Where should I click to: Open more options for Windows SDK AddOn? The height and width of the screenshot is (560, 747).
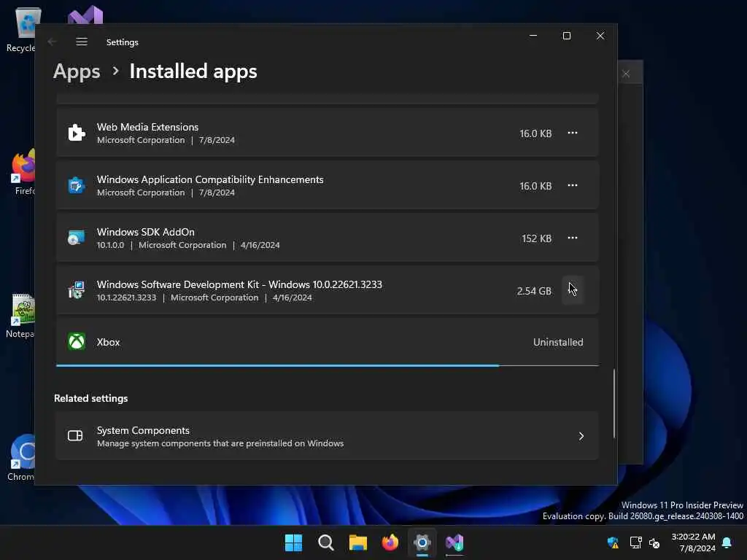[572, 238]
